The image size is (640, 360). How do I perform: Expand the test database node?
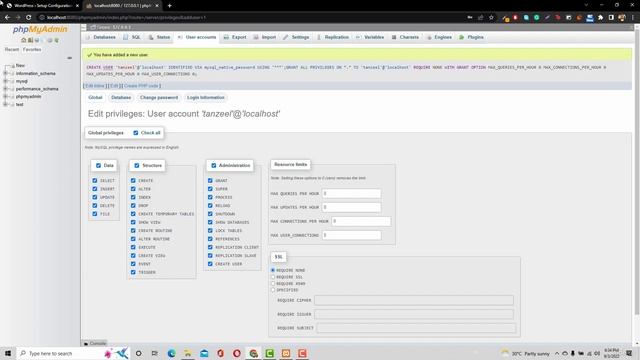coord(5,104)
